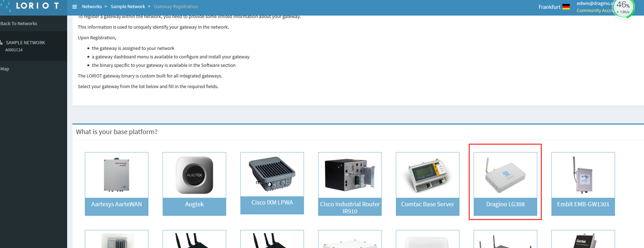
Task: Open the edwin@dragino account menu
Action: [x=595, y=3]
